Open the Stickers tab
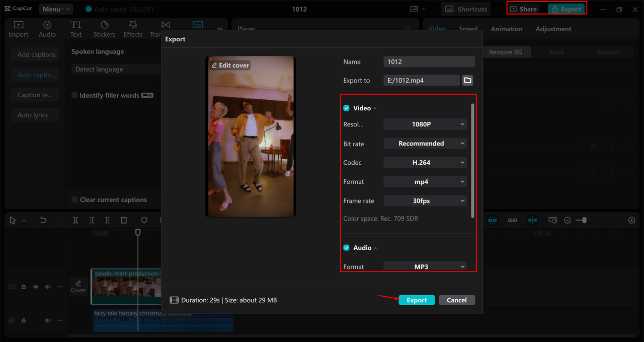644x342 pixels. point(104,29)
